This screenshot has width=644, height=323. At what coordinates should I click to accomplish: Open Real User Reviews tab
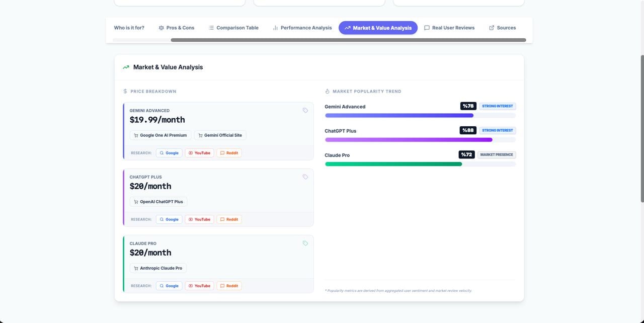coord(449,28)
